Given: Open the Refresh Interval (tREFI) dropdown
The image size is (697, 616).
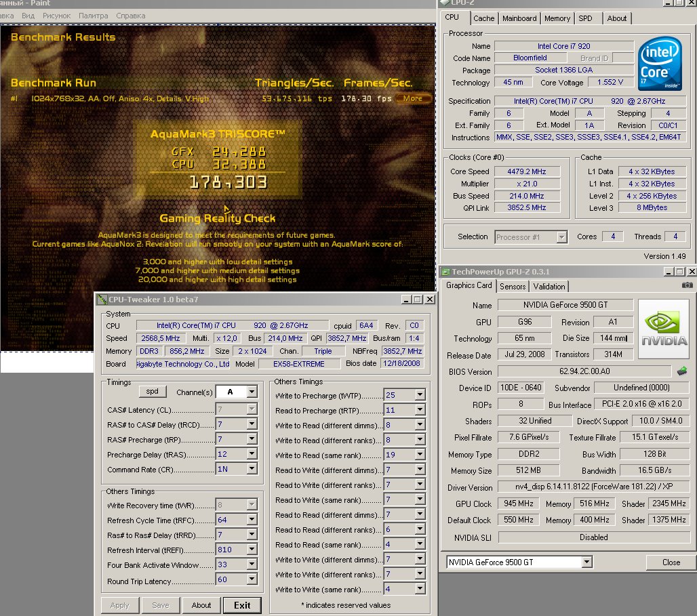Looking at the screenshot, I should (x=252, y=550).
